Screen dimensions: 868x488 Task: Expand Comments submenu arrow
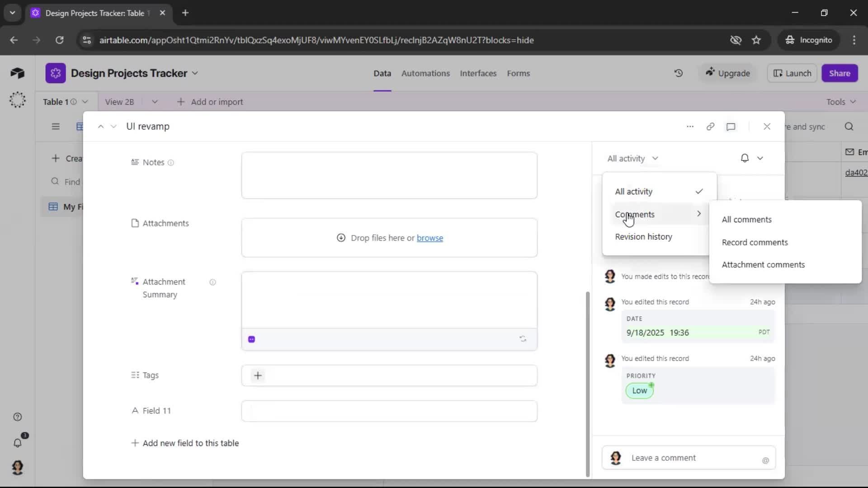pyautogui.click(x=699, y=214)
